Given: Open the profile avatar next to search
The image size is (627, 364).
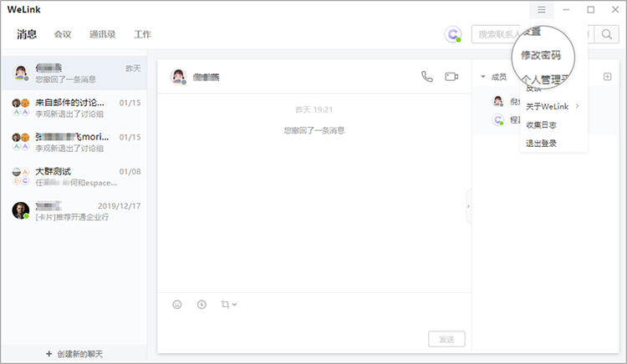Looking at the screenshot, I should 452,34.
